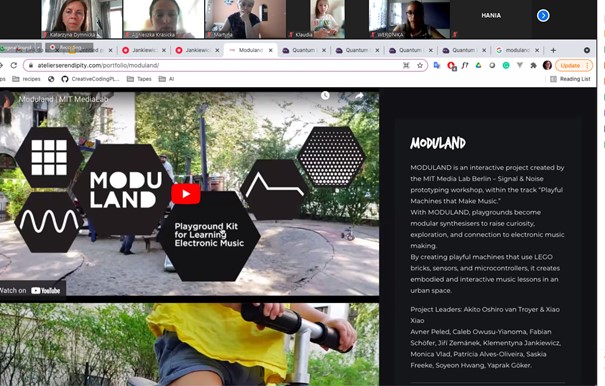The height and width of the screenshot is (386, 605).
Task: Open the Tapes bookmarks folder
Action: [139, 79]
